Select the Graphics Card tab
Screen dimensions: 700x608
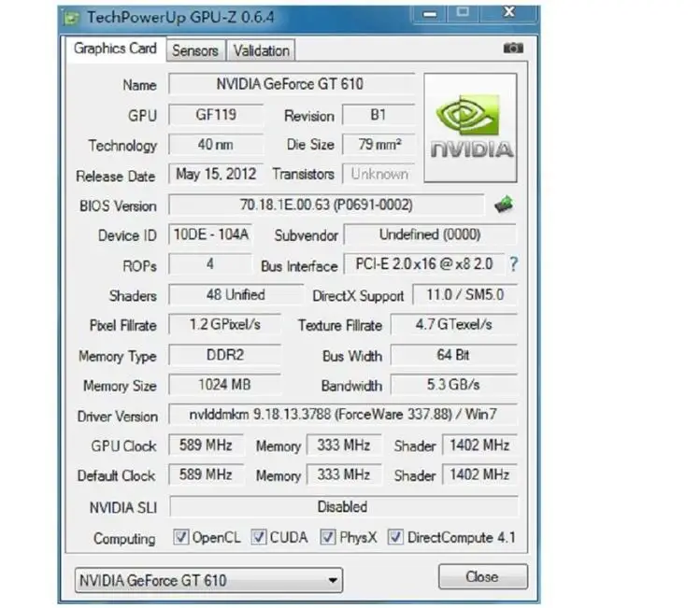coord(115,49)
